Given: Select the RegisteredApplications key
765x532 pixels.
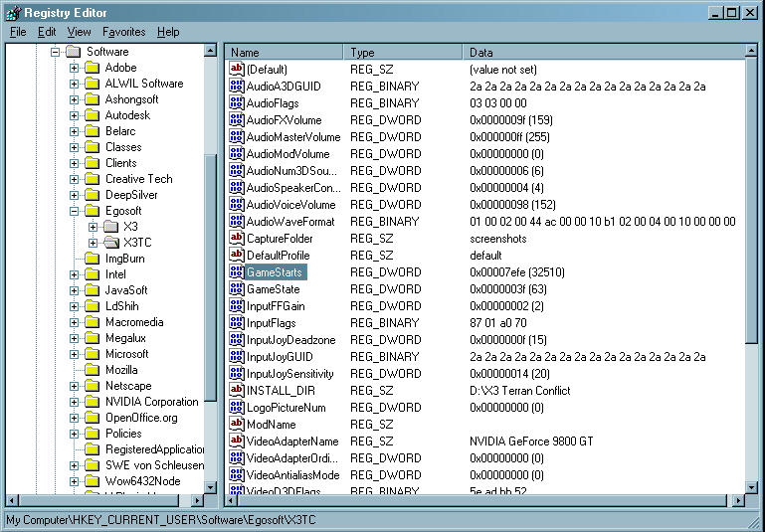Looking at the screenshot, I should click(154, 449).
